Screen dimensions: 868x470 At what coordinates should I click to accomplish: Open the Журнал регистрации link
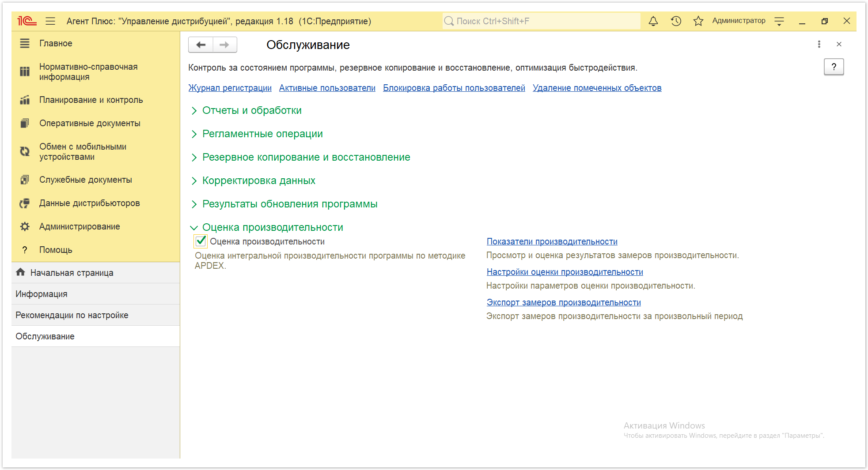(x=230, y=88)
